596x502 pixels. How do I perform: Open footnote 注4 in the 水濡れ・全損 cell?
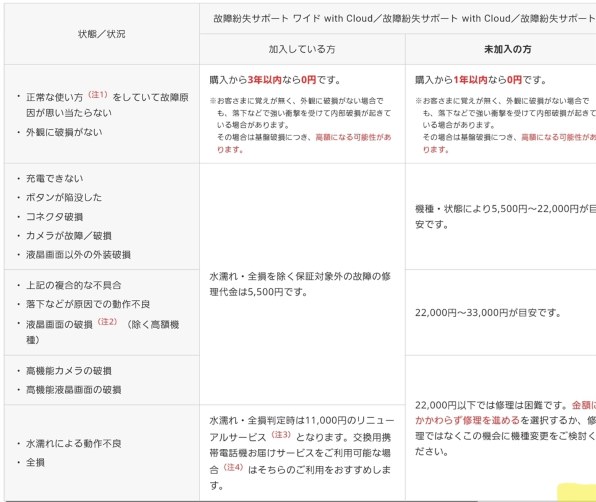[x=233, y=467]
